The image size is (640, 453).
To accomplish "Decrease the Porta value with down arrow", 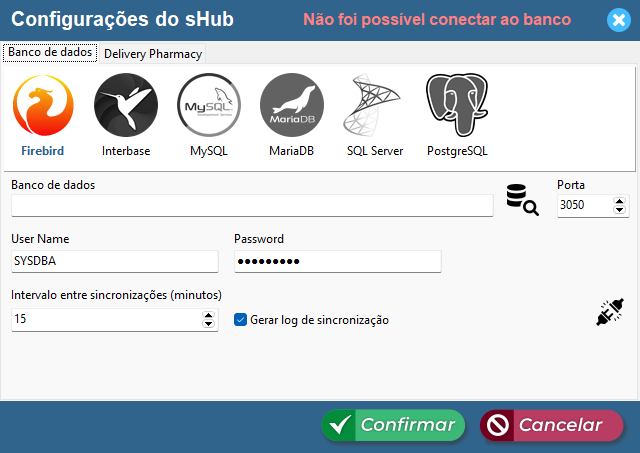I will point(620,210).
